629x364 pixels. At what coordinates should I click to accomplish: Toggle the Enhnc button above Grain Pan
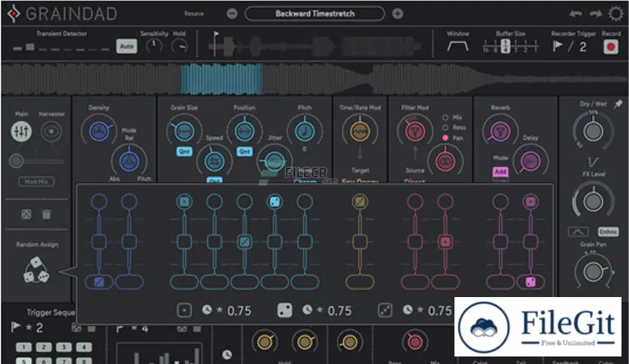[x=608, y=232]
